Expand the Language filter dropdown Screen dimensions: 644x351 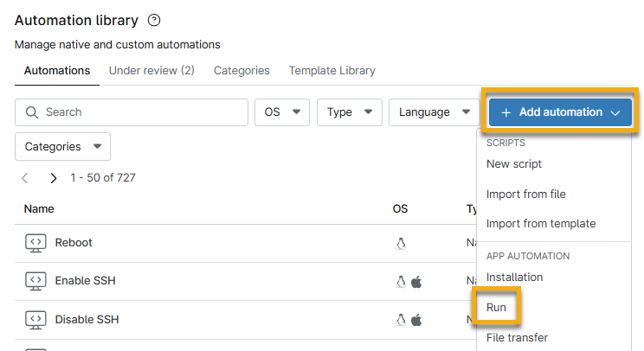pos(434,112)
